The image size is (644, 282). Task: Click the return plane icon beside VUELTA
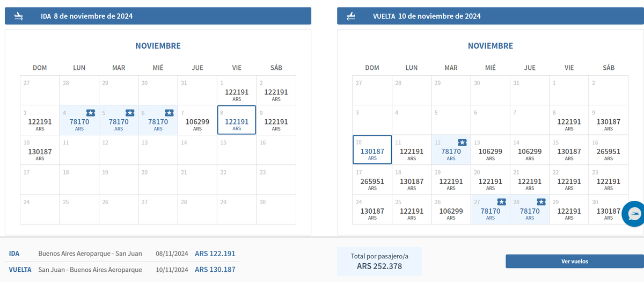point(351,16)
